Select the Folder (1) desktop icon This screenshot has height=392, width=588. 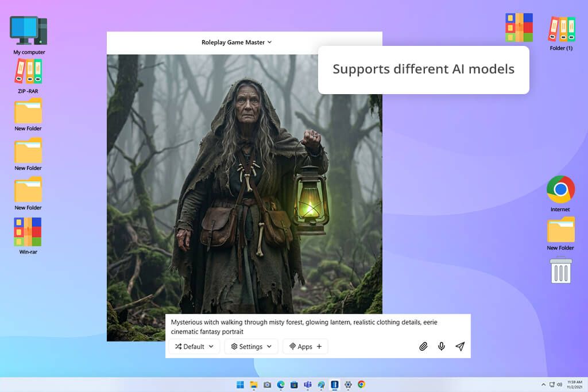pos(561,34)
